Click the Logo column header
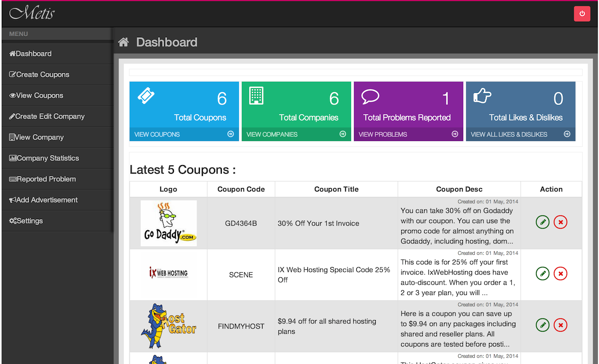 [x=168, y=189]
